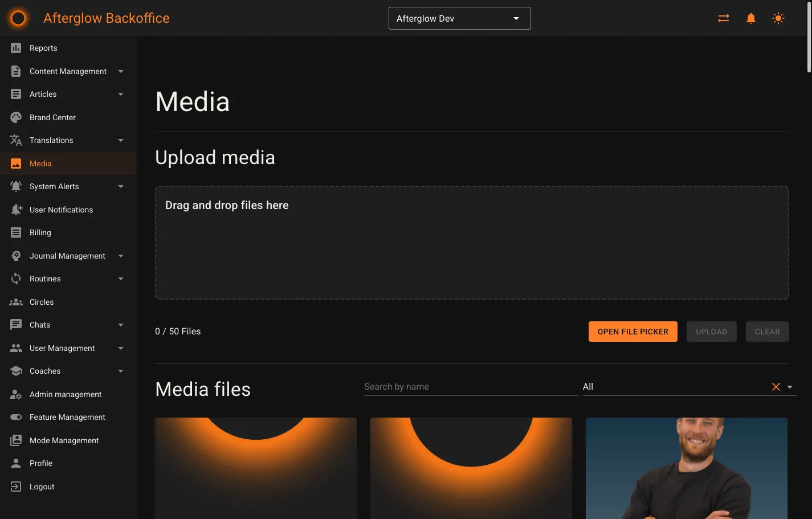Click the Open File Picker button
Screen dimensions: 812x519
(x=633, y=331)
